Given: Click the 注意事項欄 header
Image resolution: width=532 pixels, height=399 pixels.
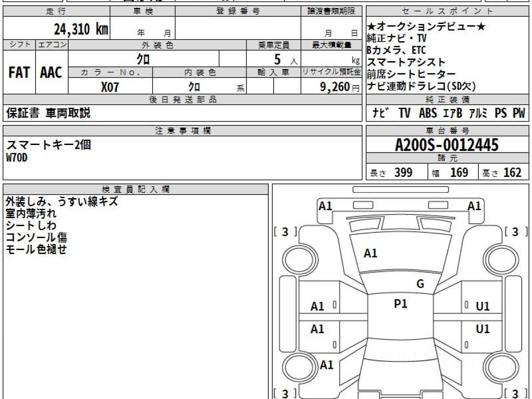Looking at the screenshot, I should tap(182, 131).
